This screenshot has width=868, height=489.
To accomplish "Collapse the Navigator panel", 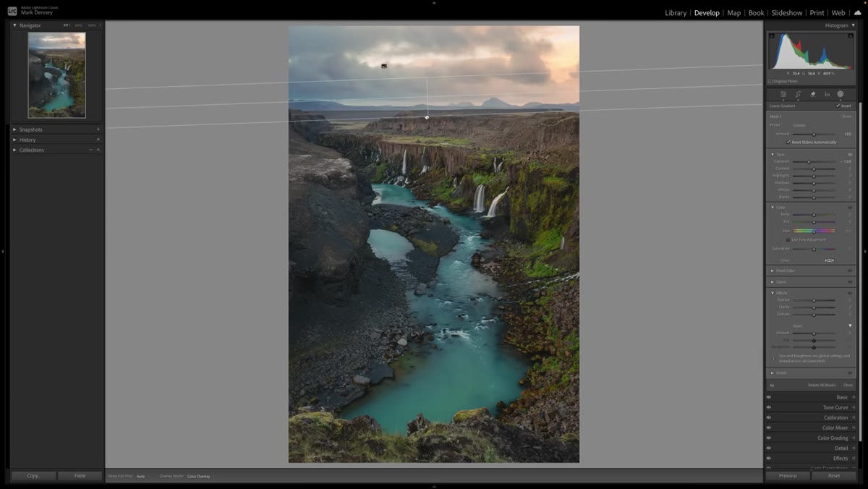I will (x=14, y=25).
